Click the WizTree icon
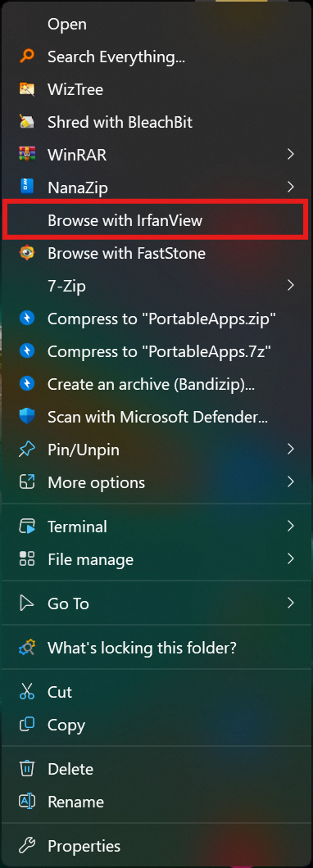 (x=26, y=89)
